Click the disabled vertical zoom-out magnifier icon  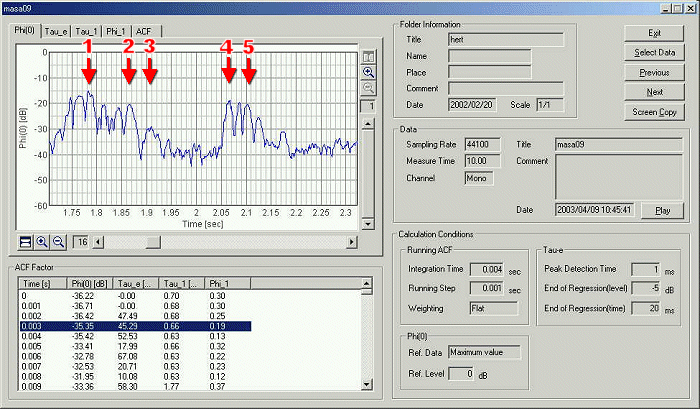point(368,88)
